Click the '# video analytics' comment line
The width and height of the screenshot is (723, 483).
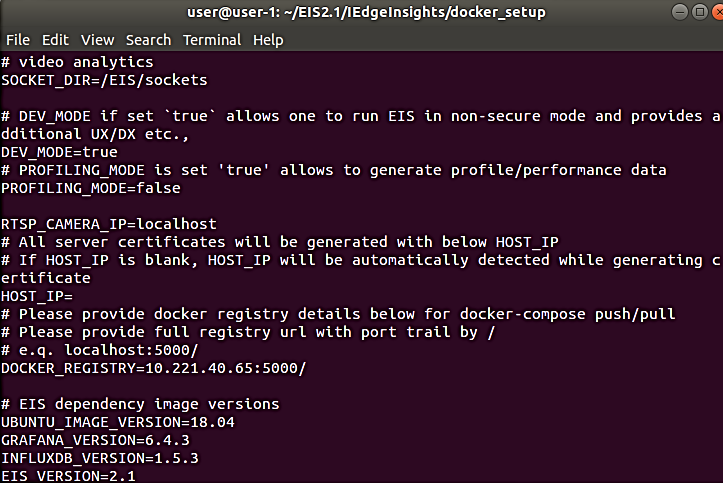pos(77,61)
